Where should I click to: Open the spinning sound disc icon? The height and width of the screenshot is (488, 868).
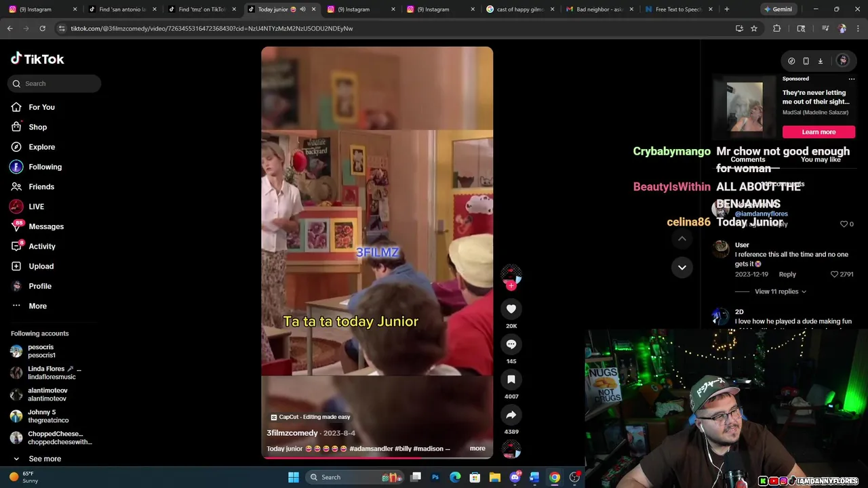pyautogui.click(x=511, y=449)
